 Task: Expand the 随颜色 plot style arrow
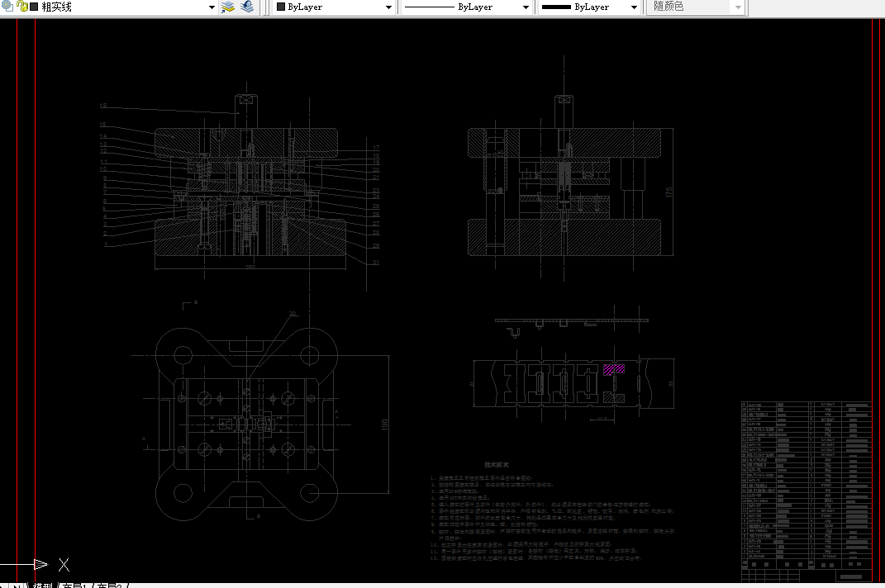point(738,7)
